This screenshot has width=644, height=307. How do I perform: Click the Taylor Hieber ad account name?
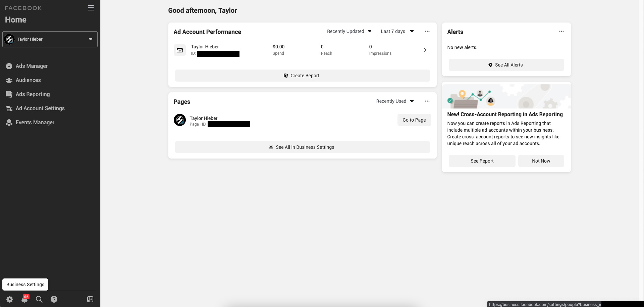pyautogui.click(x=205, y=47)
